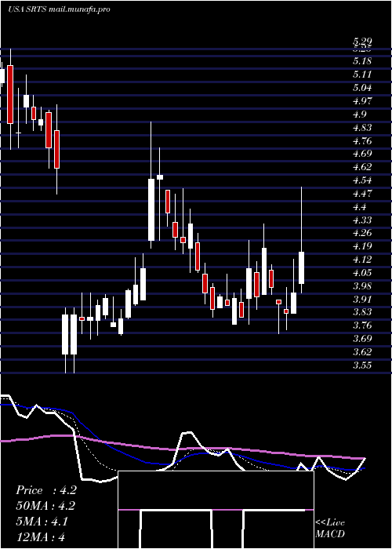Select the 4.33 price axis label

[362, 220]
